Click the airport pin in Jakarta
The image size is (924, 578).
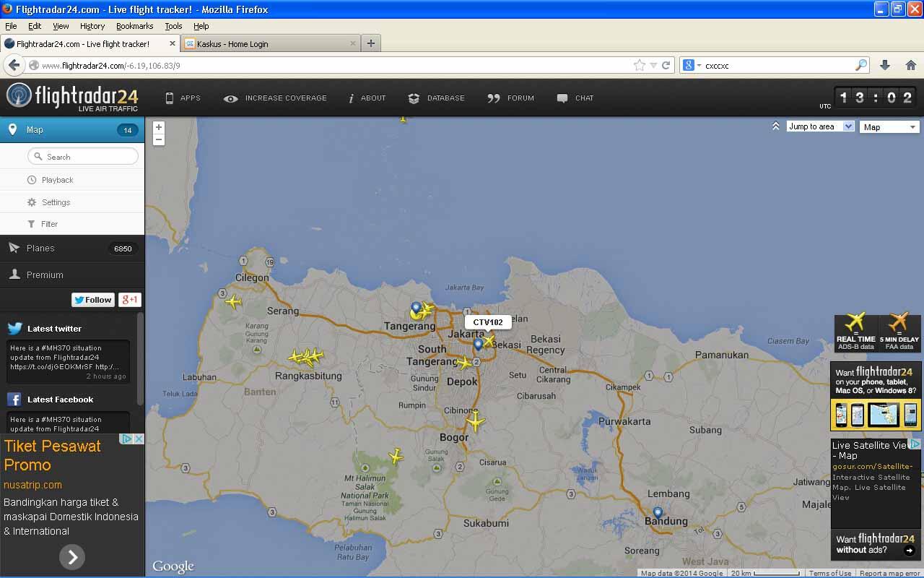coord(478,345)
